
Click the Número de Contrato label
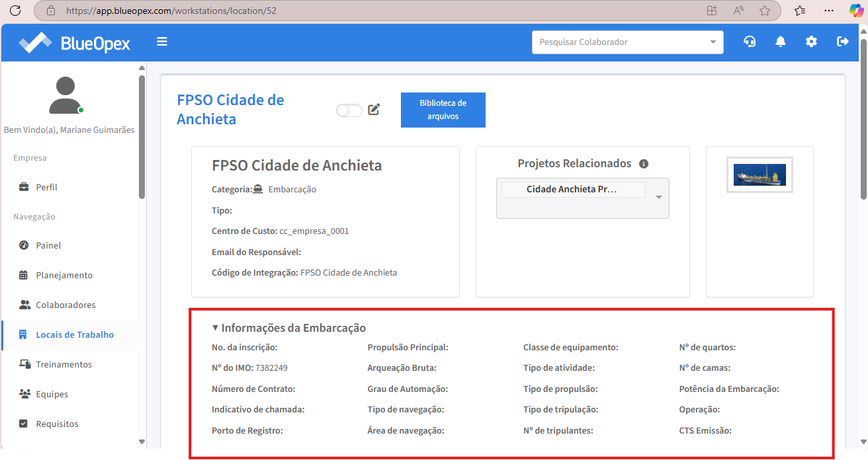tap(253, 389)
